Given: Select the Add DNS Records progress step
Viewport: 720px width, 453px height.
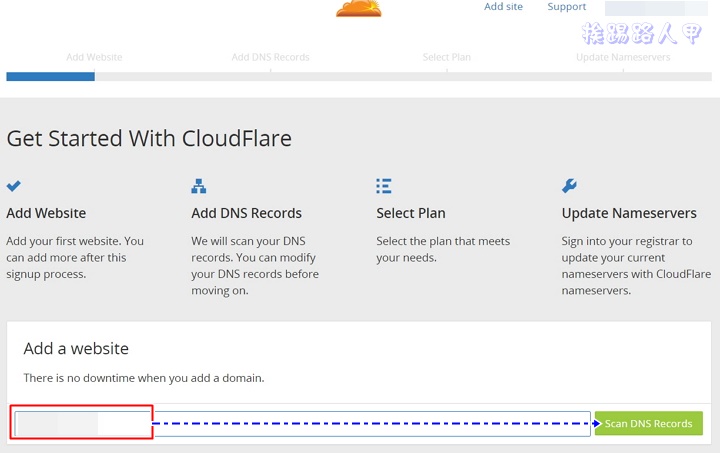Looking at the screenshot, I should pyautogui.click(x=270, y=57).
